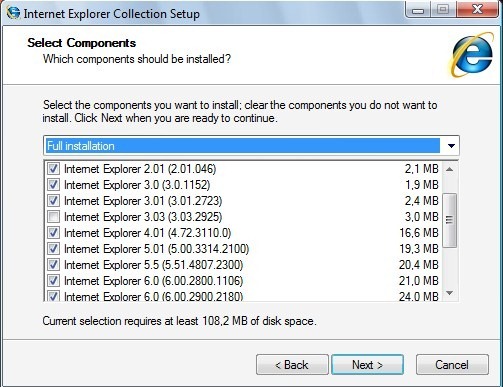Toggle the Internet Explorer 5.01 (5.00.3314.2100) checkbox
The width and height of the screenshot is (503, 387).
click(x=53, y=249)
